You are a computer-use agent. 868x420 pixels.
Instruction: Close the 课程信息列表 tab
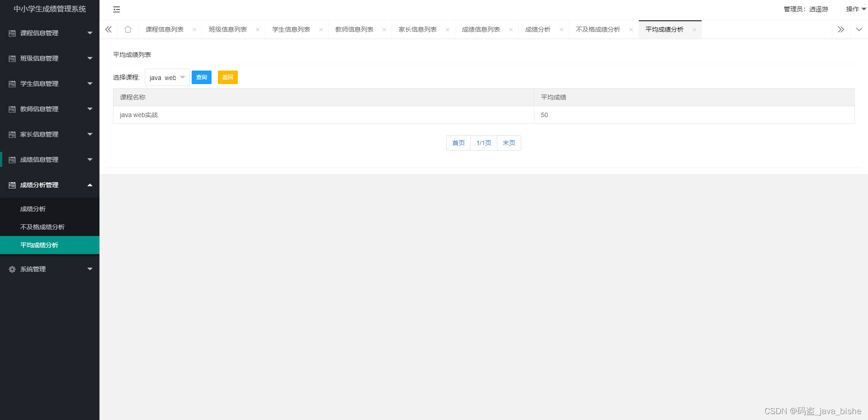point(194,30)
